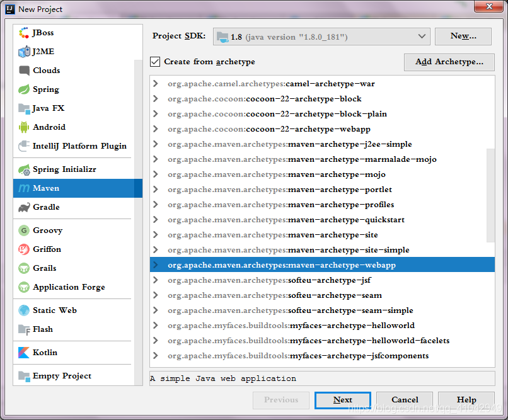Click the Next button
The height and width of the screenshot is (420, 508).
tap(343, 400)
